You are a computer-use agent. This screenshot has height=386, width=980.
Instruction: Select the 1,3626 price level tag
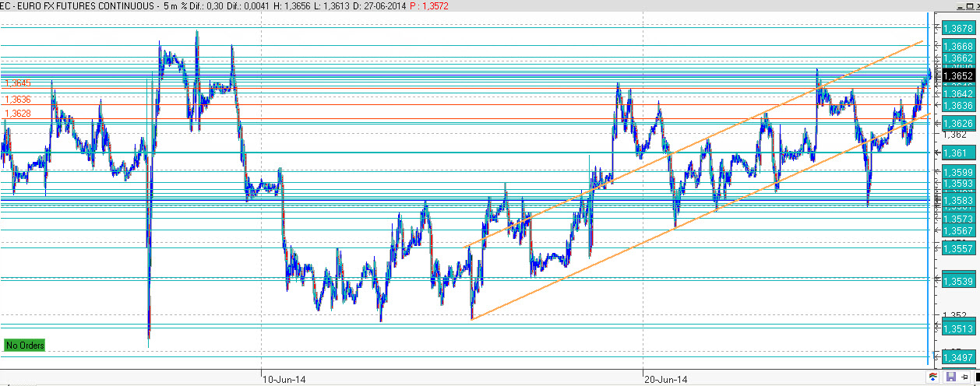[x=957, y=123]
